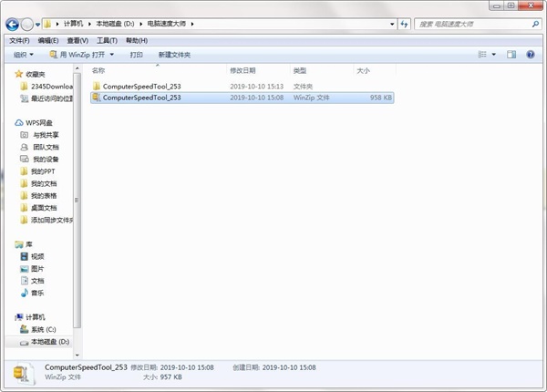
Task: Click the 958 KB size cell
Action: click(381, 98)
